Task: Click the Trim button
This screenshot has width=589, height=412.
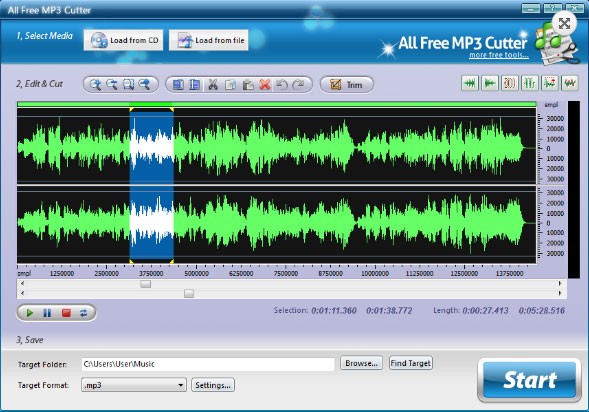Action: click(x=347, y=85)
